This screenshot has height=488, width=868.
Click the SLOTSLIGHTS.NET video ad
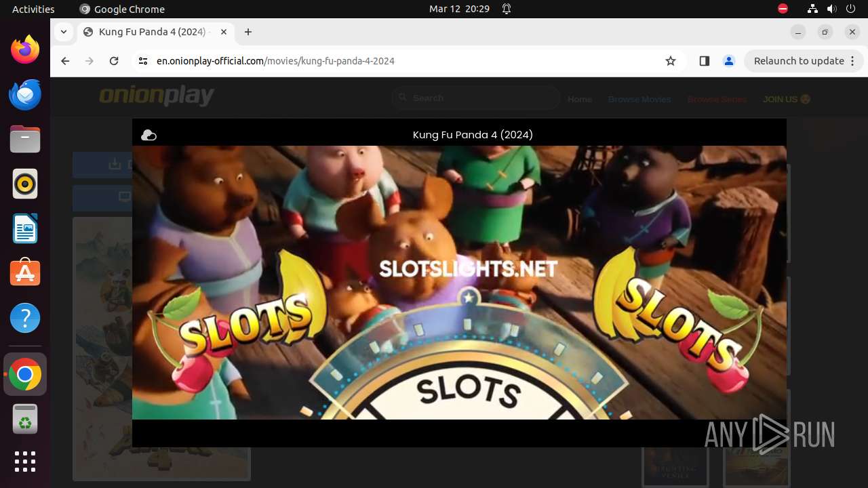coord(459,283)
